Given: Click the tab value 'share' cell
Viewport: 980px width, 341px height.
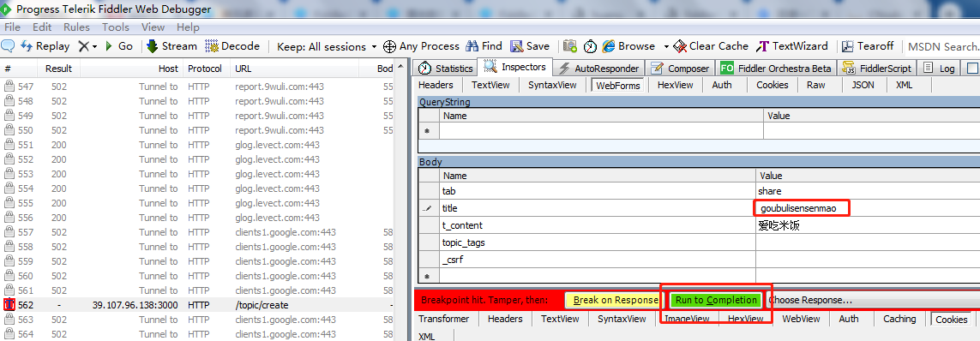Looking at the screenshot, I should [869, 191].
